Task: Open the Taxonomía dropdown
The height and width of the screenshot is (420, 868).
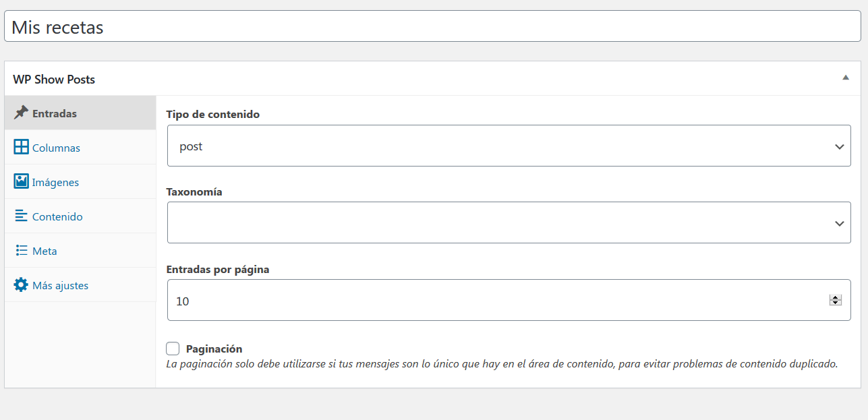Action: point(509,222)
